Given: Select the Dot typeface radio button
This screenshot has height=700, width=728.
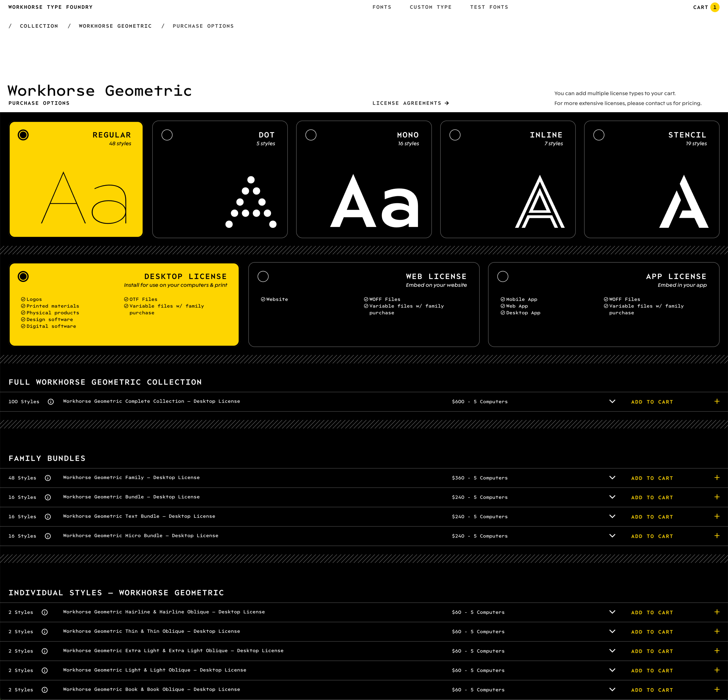Looking at the screenshot, I should pos(167,135).
